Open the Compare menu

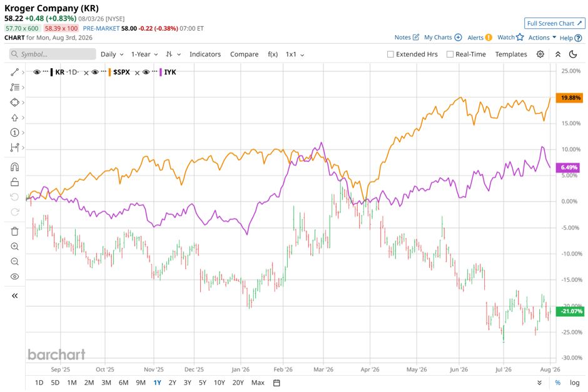click(244, 54)
